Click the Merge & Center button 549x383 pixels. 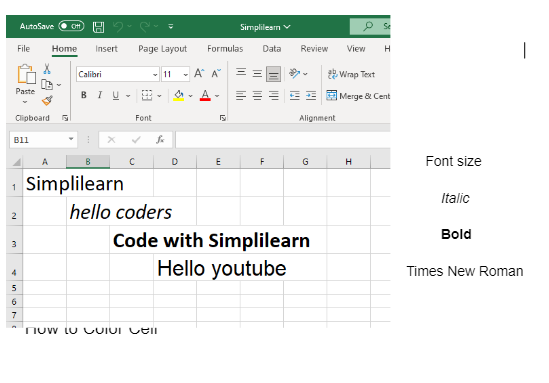click(358, 96)
